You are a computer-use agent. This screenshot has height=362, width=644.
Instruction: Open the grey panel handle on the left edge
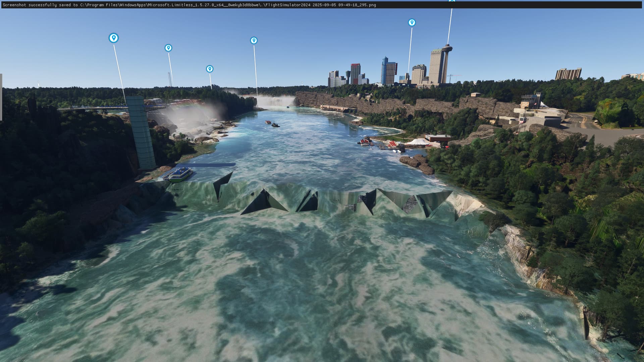click(1, 97)
